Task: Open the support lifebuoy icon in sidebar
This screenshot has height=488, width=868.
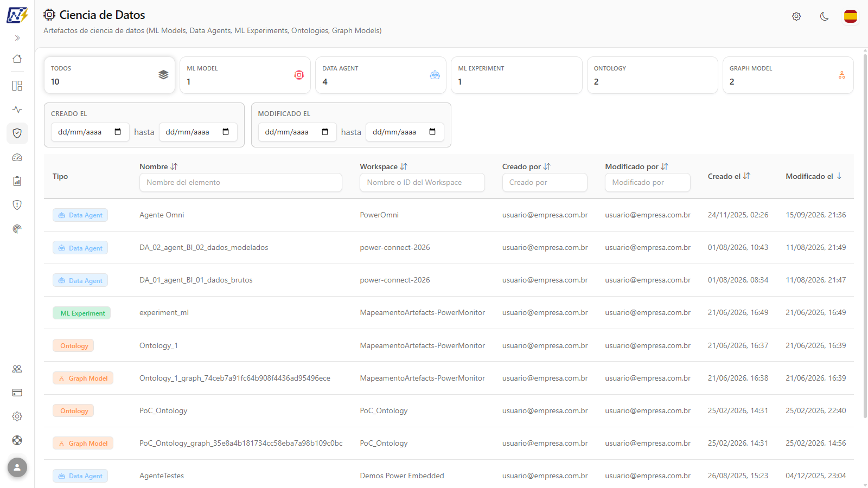Action: 17,440
